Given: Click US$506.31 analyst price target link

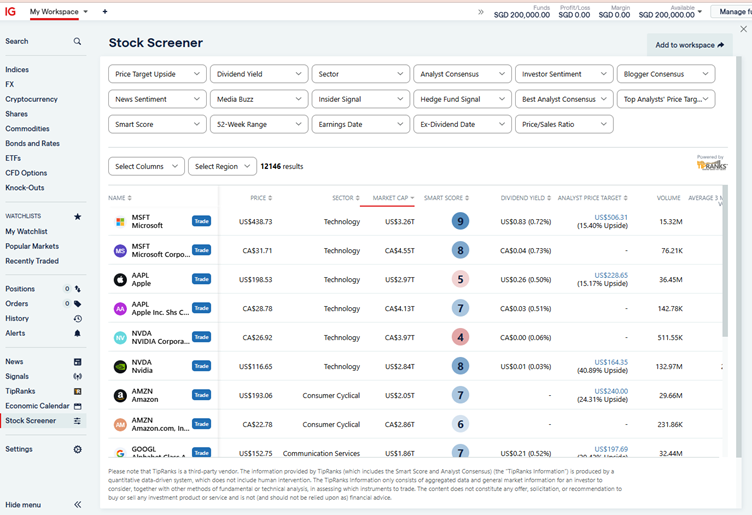Looking at the screenshot, I should pos(611,217).
